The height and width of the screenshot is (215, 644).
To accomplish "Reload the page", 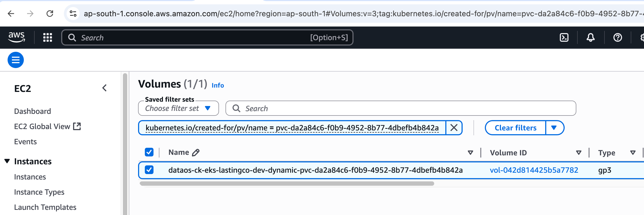I will pyautogui.click(x=50, y=14).
